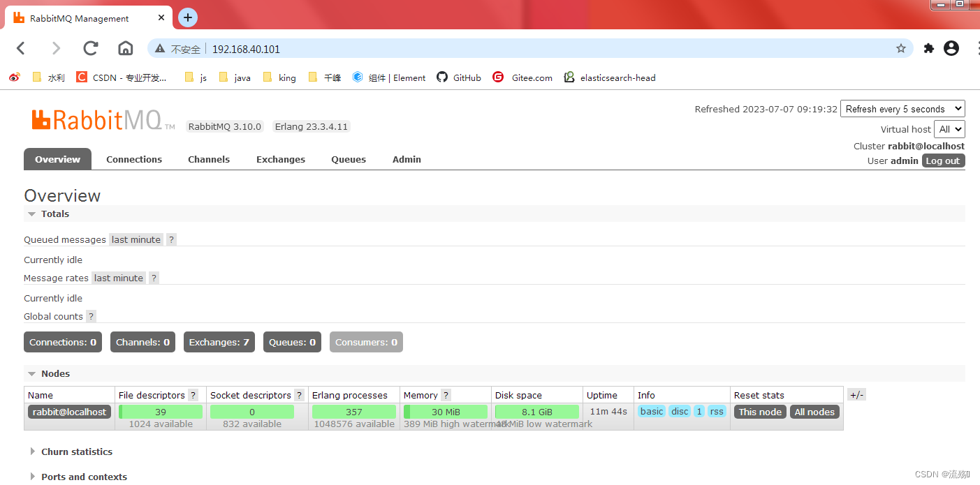Open the js bookmark folder
Screen dimensions: 980x485
(x=196, y=77)
